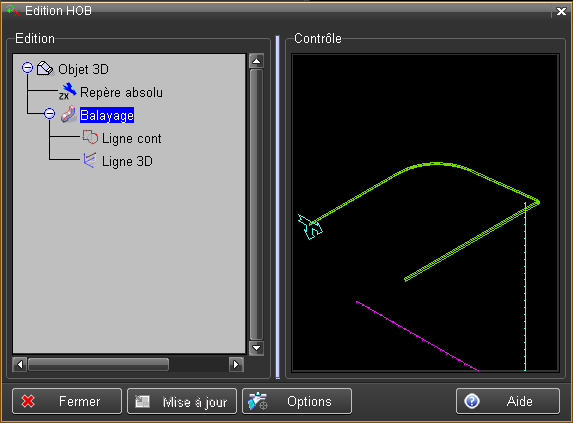
Task: Click the Balayage sweep icon
Action: click(68, 114)
